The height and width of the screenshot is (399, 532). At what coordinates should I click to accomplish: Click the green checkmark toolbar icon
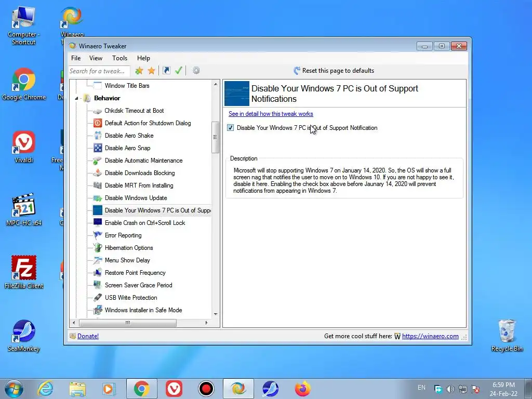tap(179, 71)
